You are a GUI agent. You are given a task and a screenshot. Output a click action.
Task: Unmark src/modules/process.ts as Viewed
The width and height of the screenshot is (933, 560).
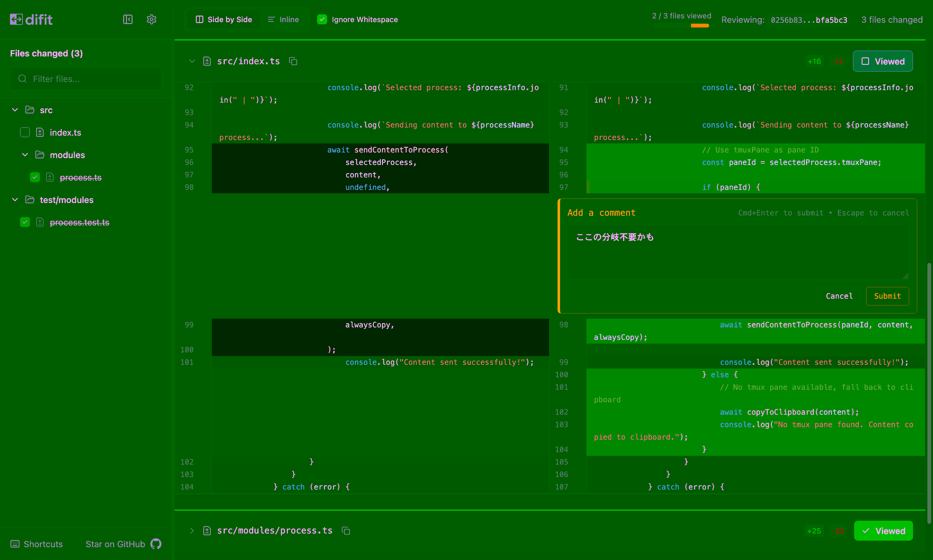click(883, 531)
